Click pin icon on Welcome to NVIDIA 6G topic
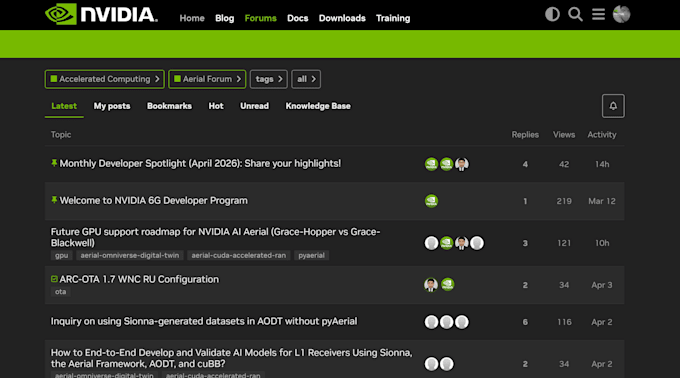 (54, 200)
